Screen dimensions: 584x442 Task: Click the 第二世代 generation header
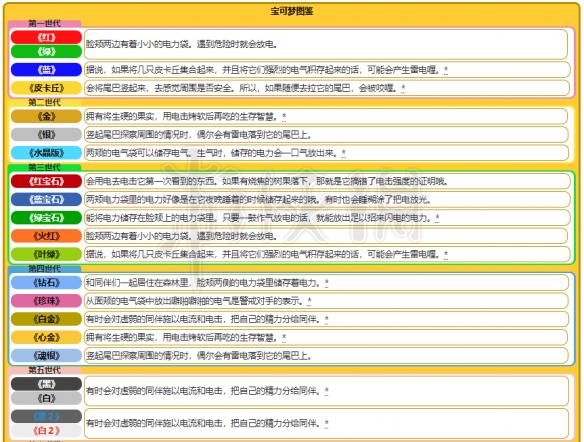point(44,102)
